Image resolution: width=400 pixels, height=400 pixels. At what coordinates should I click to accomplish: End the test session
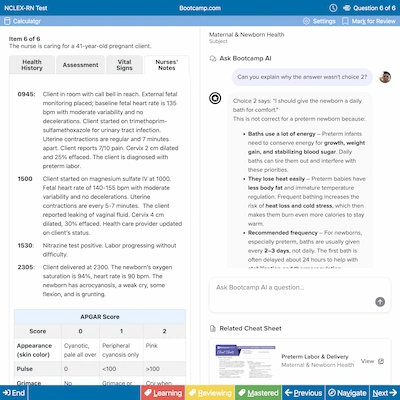pyautogui.click(x=14, y=393)
